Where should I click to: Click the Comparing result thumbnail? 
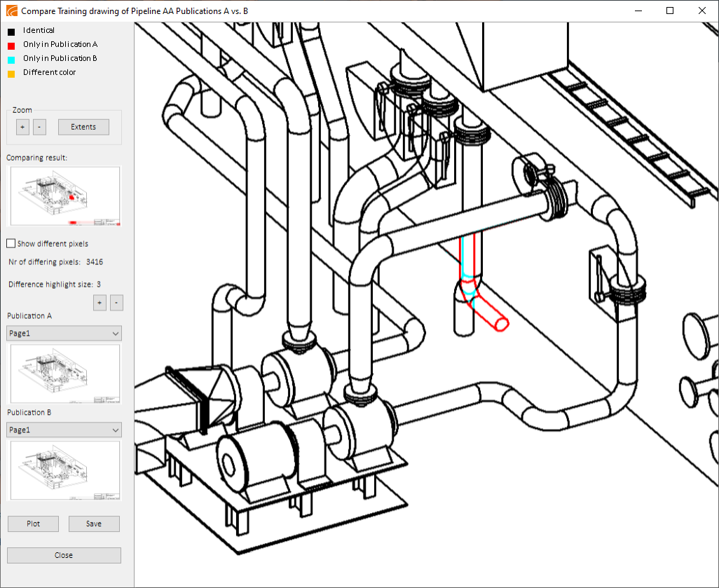[x=64, y=196]
